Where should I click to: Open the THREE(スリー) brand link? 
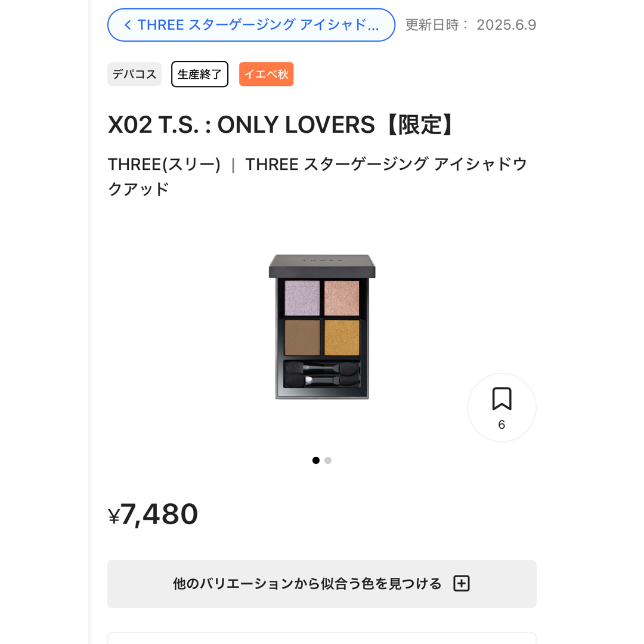(x=164, y=165)
